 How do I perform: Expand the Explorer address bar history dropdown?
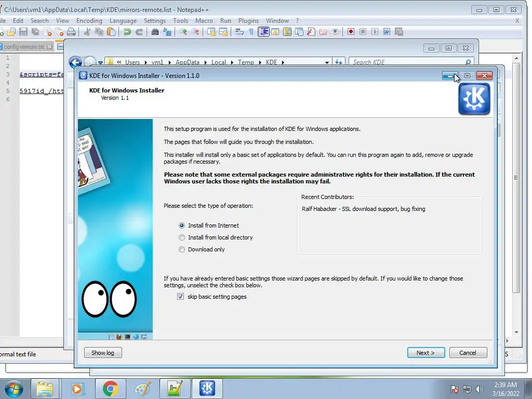(x=327, y=62)
